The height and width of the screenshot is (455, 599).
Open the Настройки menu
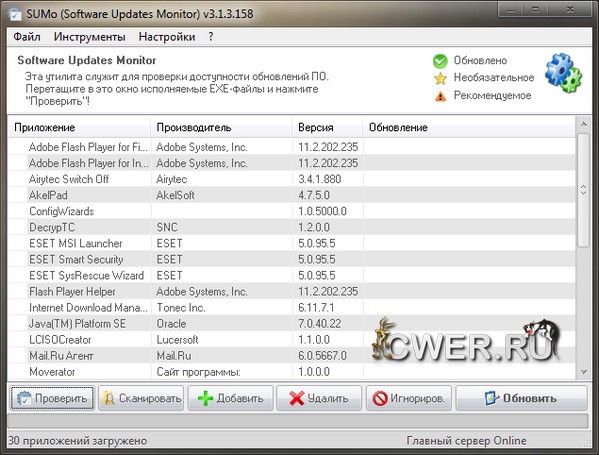click(167, 37)
